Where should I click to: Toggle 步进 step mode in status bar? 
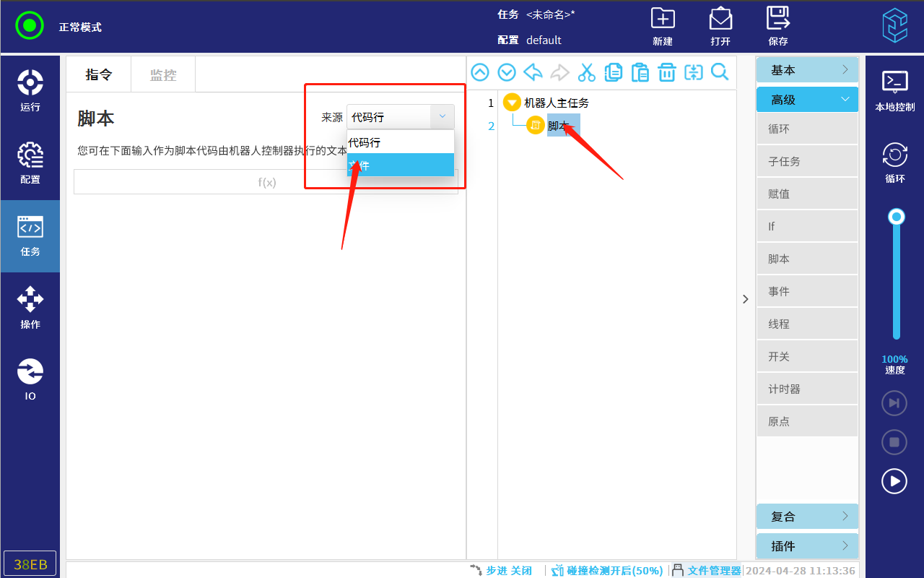coord(501,570)
